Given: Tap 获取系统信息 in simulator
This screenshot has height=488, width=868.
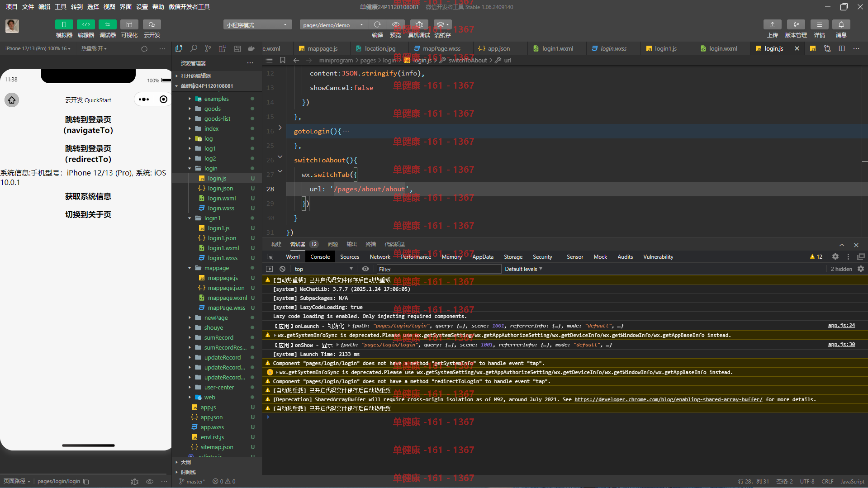Looking at the screenshot, I should point(88,196).
